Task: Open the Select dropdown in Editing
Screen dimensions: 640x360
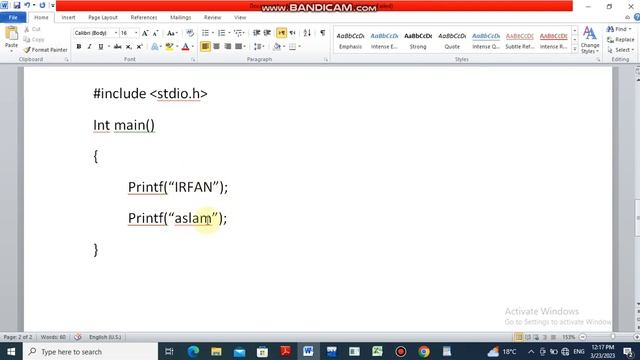Action: 621,50
